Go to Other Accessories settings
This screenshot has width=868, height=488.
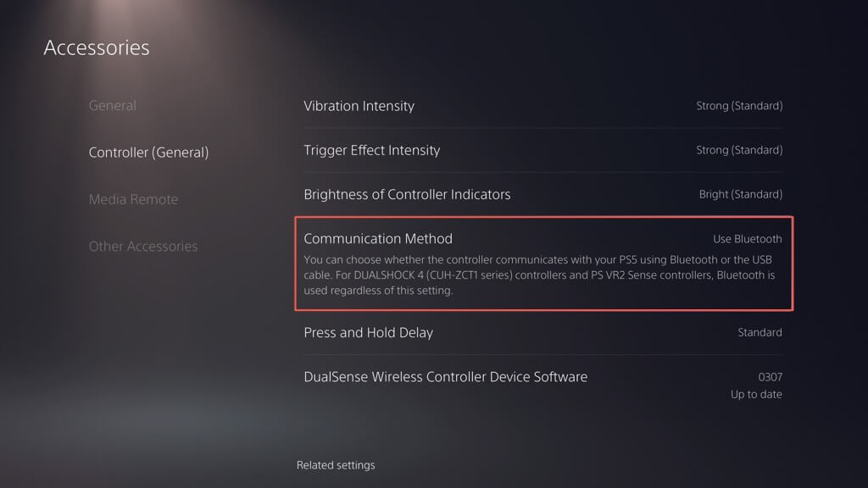[x=142, y=247]
